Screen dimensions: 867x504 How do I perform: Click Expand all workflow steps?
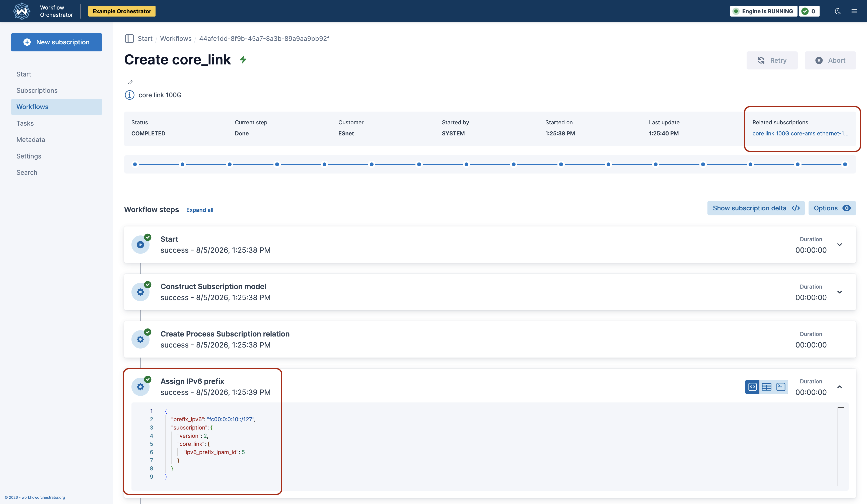point(199,210)
